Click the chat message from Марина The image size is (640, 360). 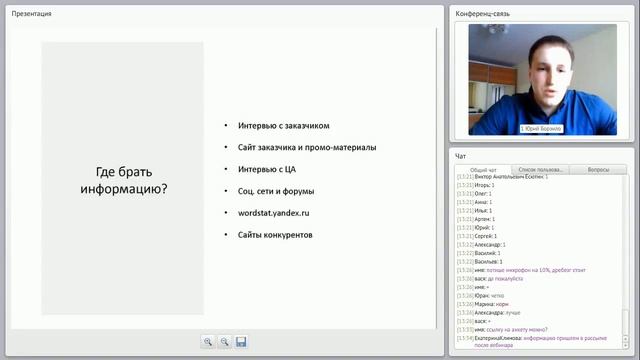tap(483, 304)
